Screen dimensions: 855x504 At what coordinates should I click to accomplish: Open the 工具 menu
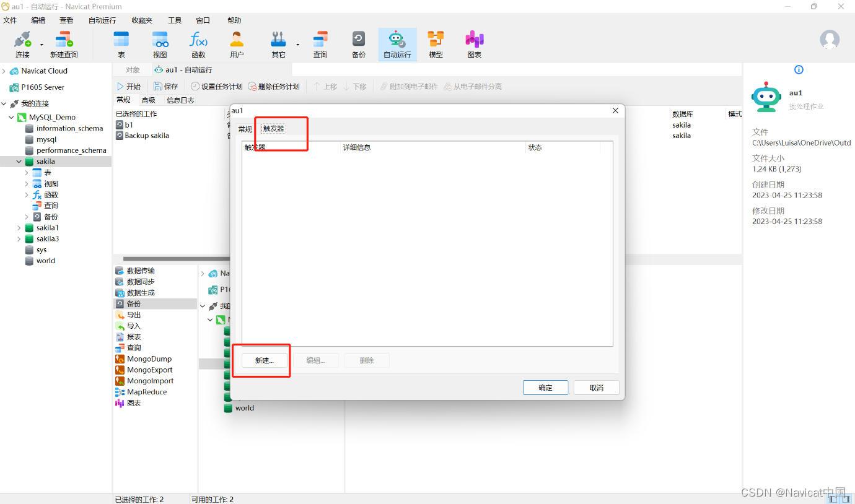(175, 20)
